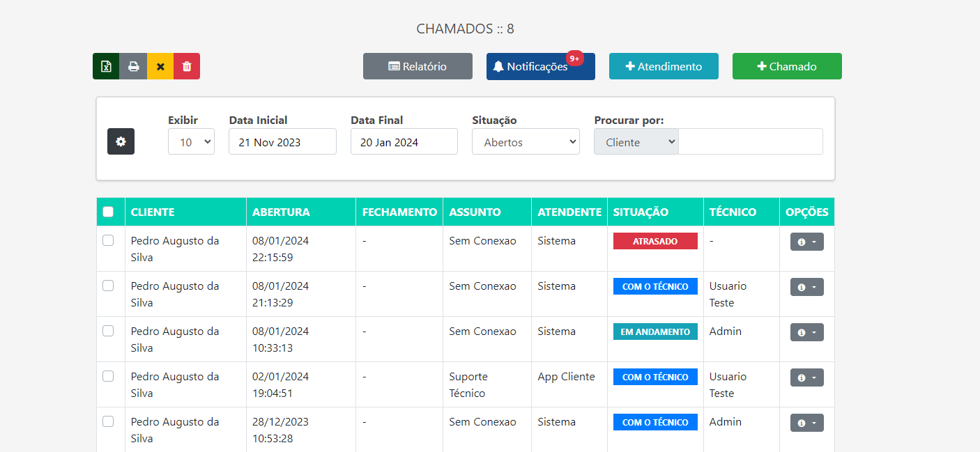Open the Procurar por Cliente dropdown

click(x=636, y=141)
